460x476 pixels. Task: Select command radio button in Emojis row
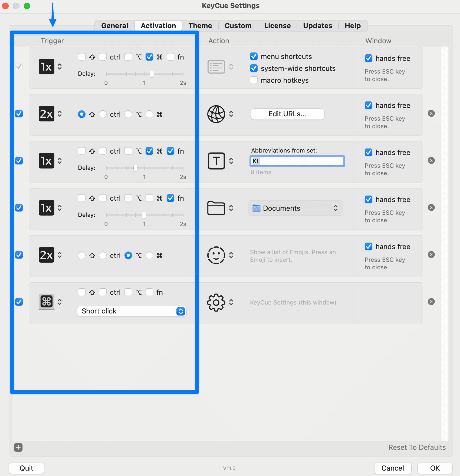pos(149,255)
